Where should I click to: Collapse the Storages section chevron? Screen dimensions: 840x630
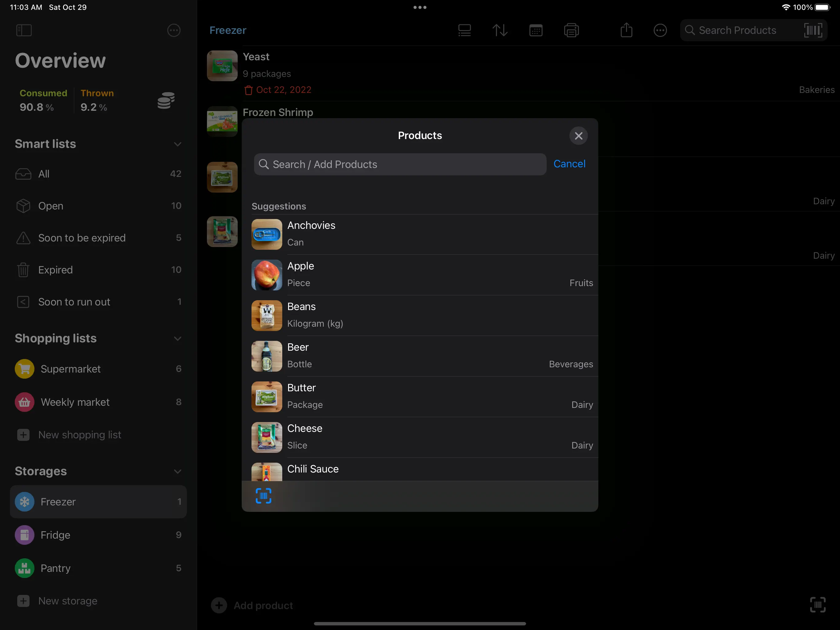coord(177,472)
